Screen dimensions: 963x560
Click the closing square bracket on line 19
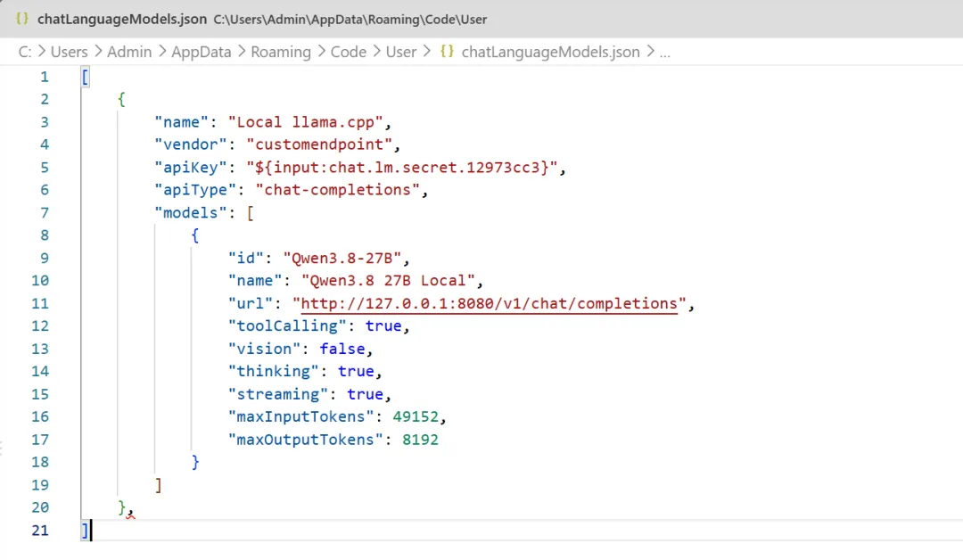click(x=159, y=485)
